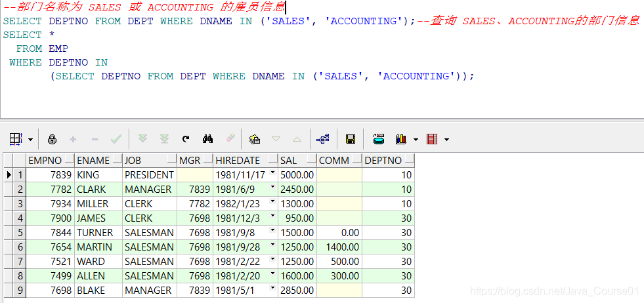The width and height of the screenshot is (644, 303).
Task: Select the KING name cell
Action: (x=98, y=175)
